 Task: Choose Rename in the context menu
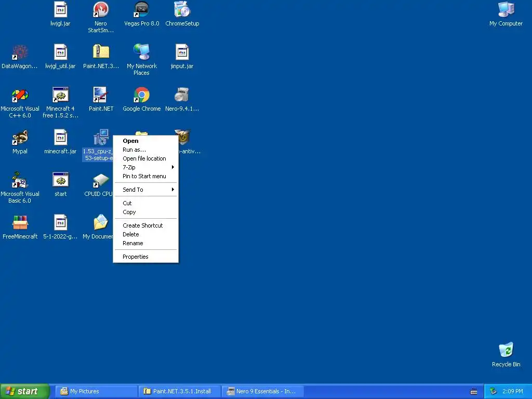pyautogui.click(x=145, y=243)
